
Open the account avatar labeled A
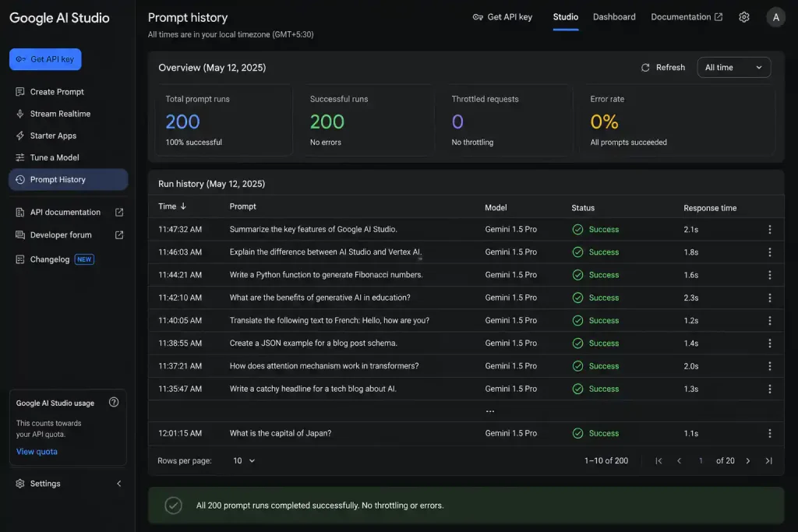[775, 17]
